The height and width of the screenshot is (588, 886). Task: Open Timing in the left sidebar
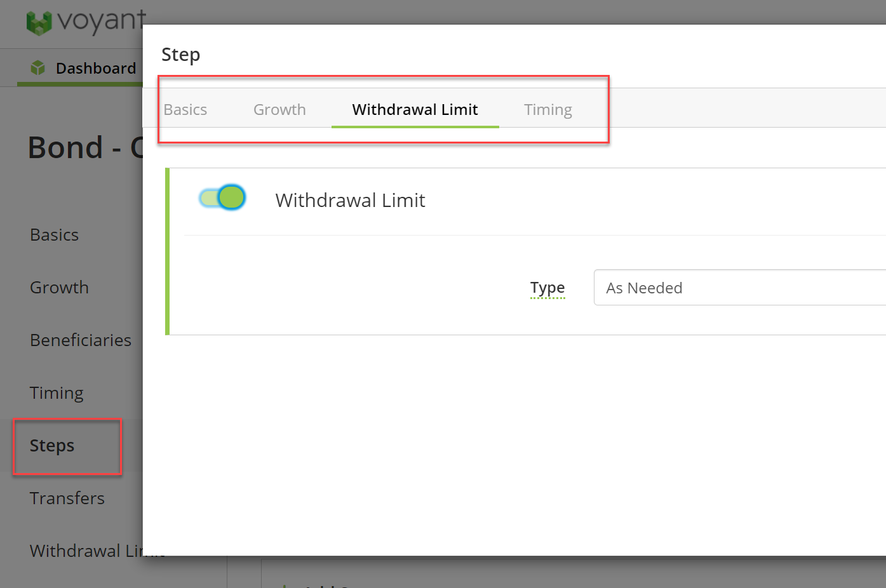click(x=57, y=393)
